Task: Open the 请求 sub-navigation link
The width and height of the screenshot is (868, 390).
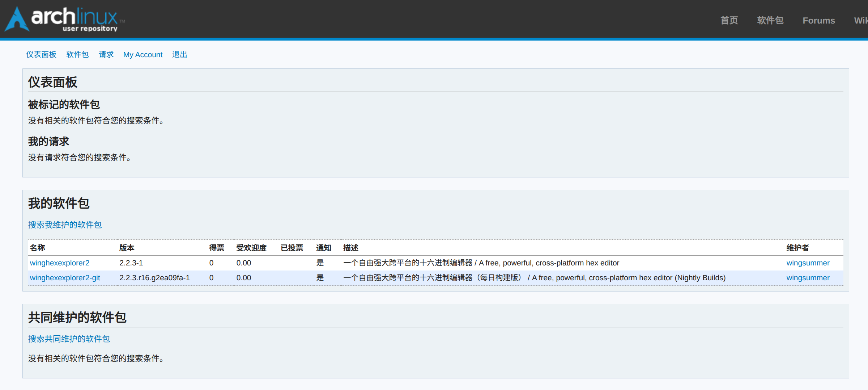Action: coord(106,54)
